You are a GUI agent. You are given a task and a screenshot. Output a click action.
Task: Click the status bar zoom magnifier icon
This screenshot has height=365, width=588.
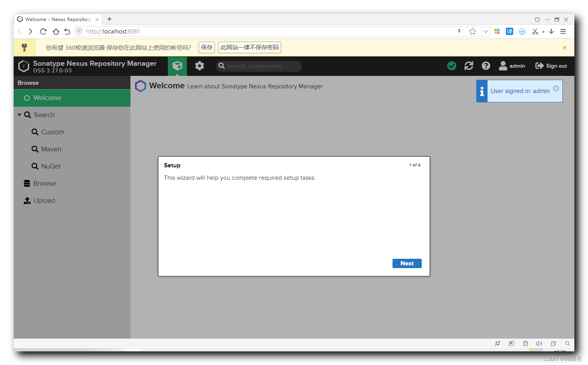coord(567,344)
